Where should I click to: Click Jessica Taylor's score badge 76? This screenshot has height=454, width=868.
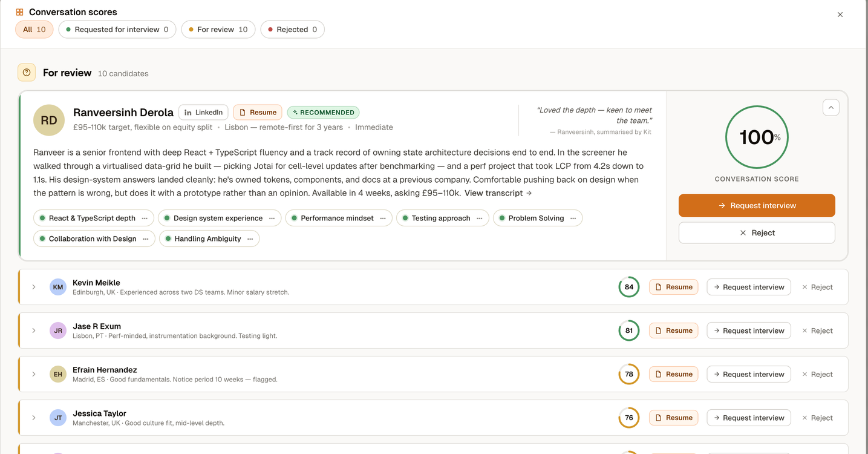[x=629, y=418]
